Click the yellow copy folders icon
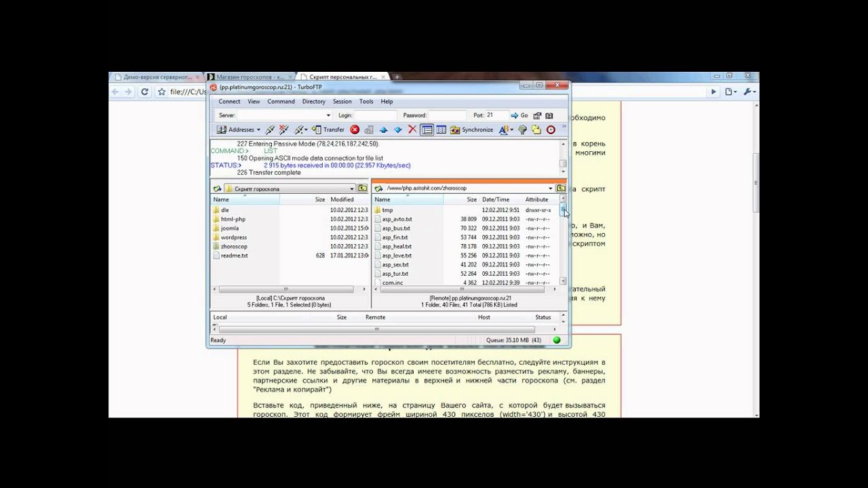This screenshot has height=488, width=868. point(536,129)
